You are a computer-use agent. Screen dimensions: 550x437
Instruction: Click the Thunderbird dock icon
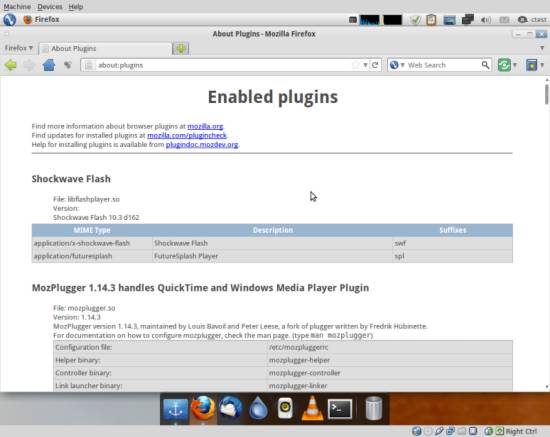click(230, 408)
